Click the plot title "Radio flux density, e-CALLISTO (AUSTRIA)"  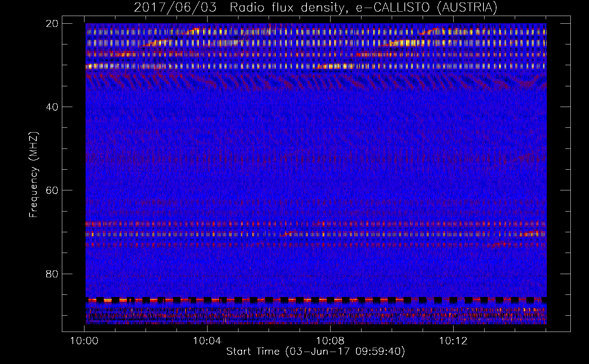pyautogui.click(x=363, y=8)
